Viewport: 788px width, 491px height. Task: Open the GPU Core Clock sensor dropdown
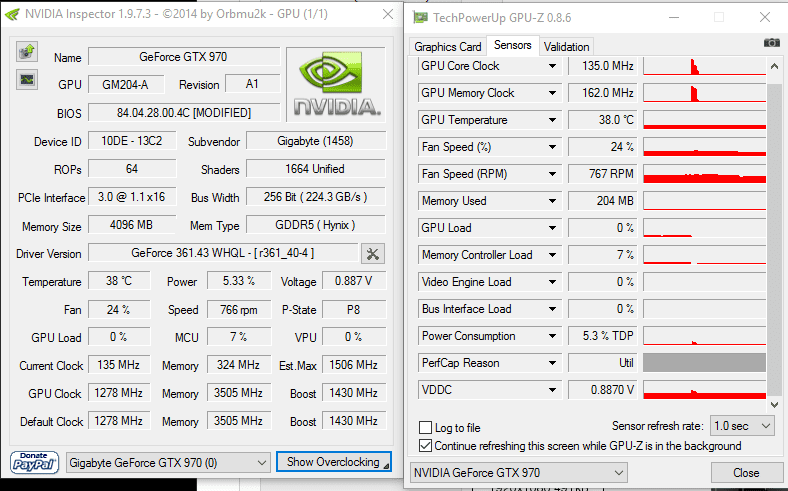point(552,66)
